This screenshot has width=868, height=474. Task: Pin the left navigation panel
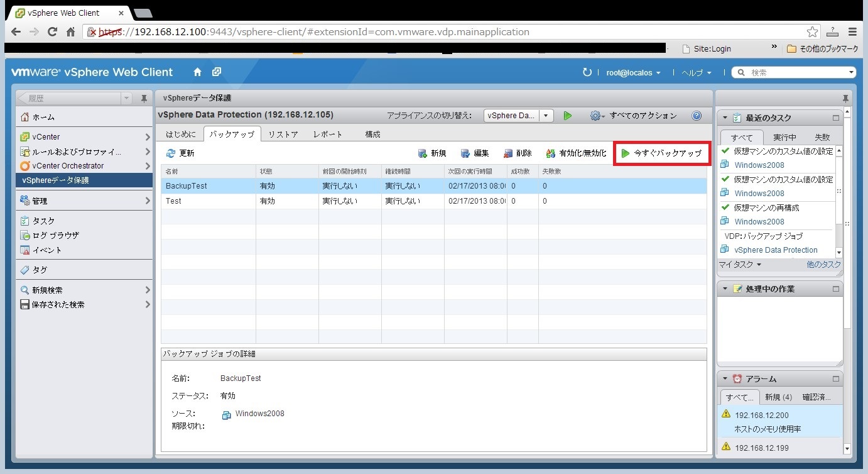click(144, 99)
